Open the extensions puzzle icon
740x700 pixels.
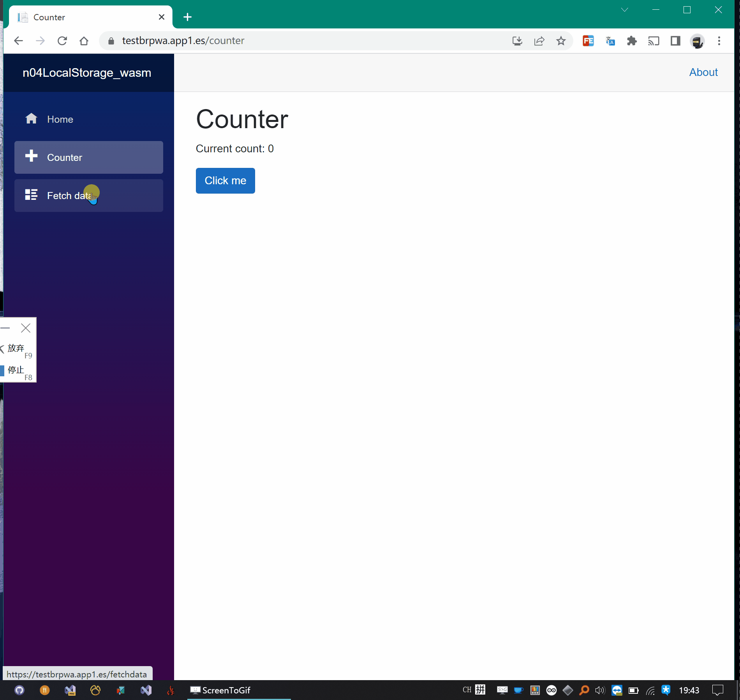click(x=632, y=41)
